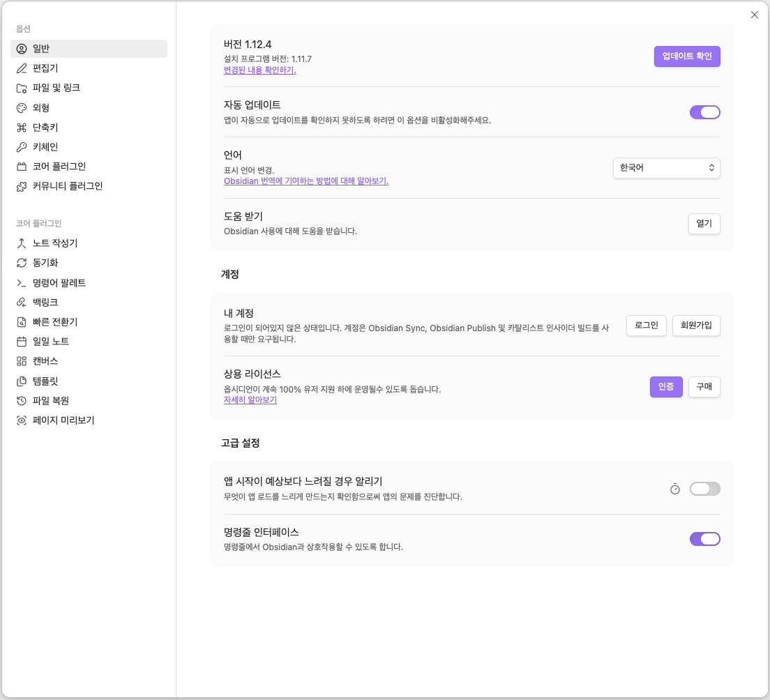Turn off 명령줄 인터페이스 toggle
Viewport: 770px width, 700px height.
pos(704,539)
